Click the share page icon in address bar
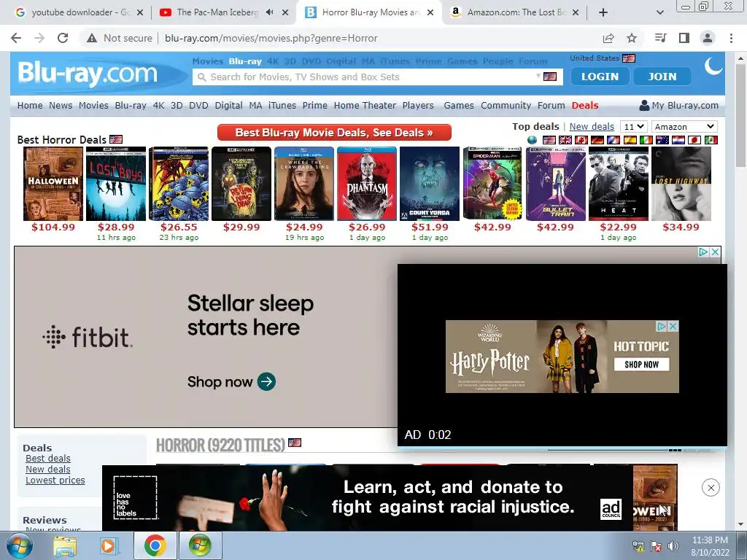747x560 pixels. (x=608, y=38)
